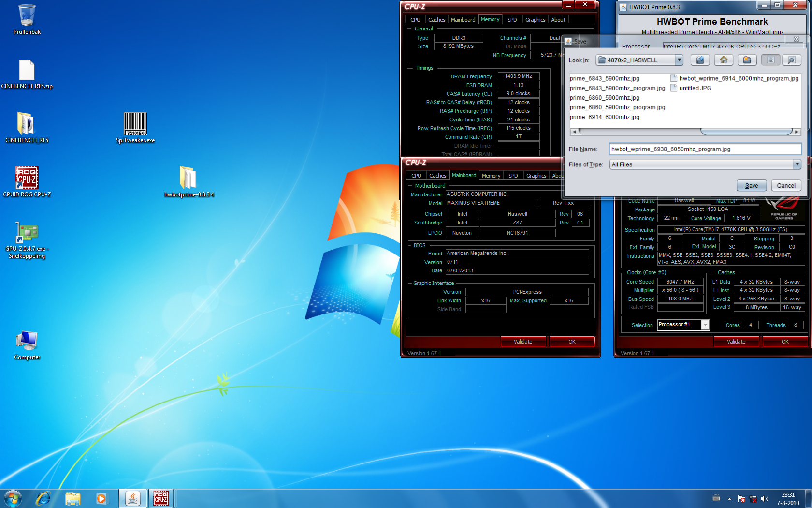
Task: Select prime_6860_5900mhz.jpg in file list
Action: [x=604, y=98]
